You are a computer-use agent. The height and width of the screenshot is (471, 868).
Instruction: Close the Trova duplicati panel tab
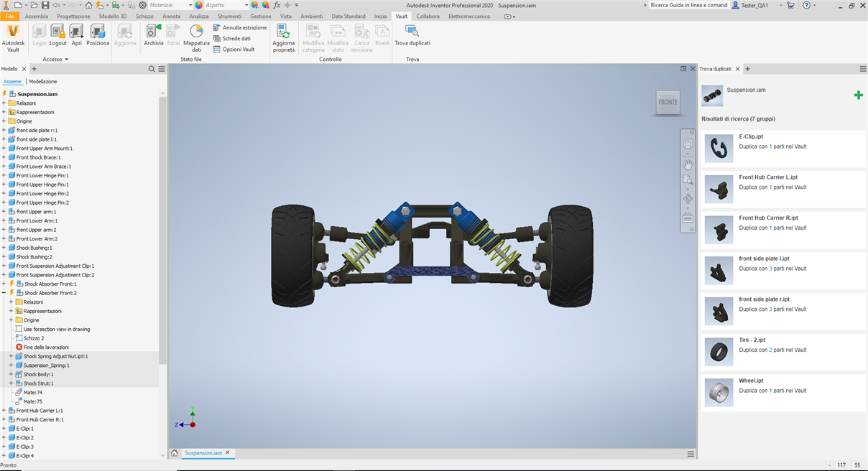point(737,69)
